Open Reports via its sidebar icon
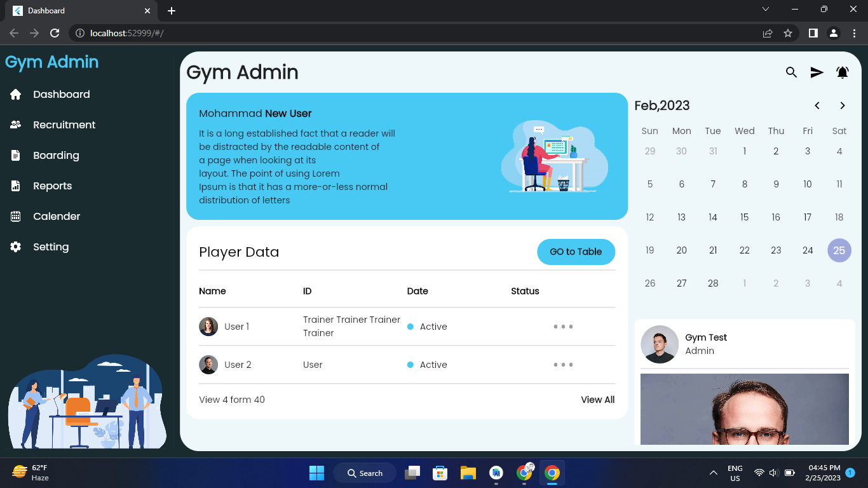Image resolution: width=868 pixels, height=488 pixels. click(x=15, y=186)
